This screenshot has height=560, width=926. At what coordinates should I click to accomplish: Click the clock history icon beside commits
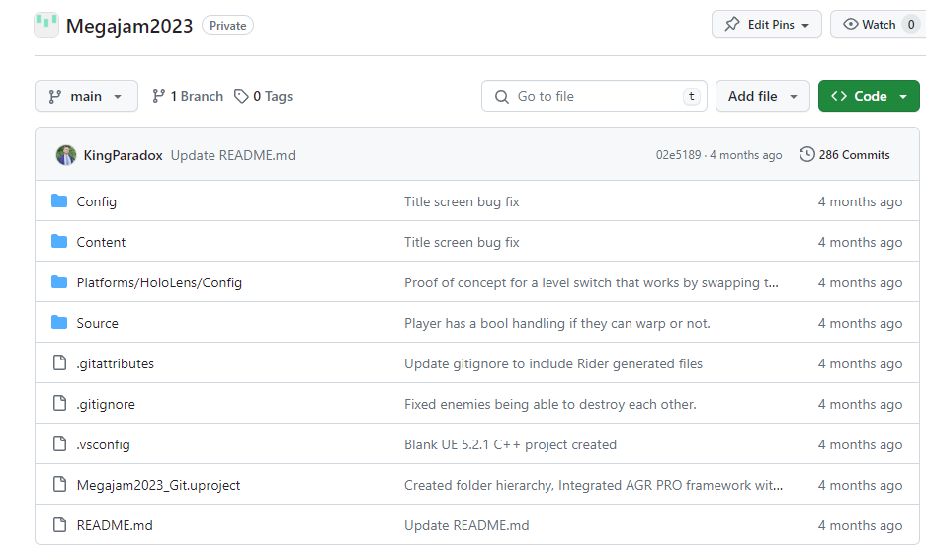[806, 155]
